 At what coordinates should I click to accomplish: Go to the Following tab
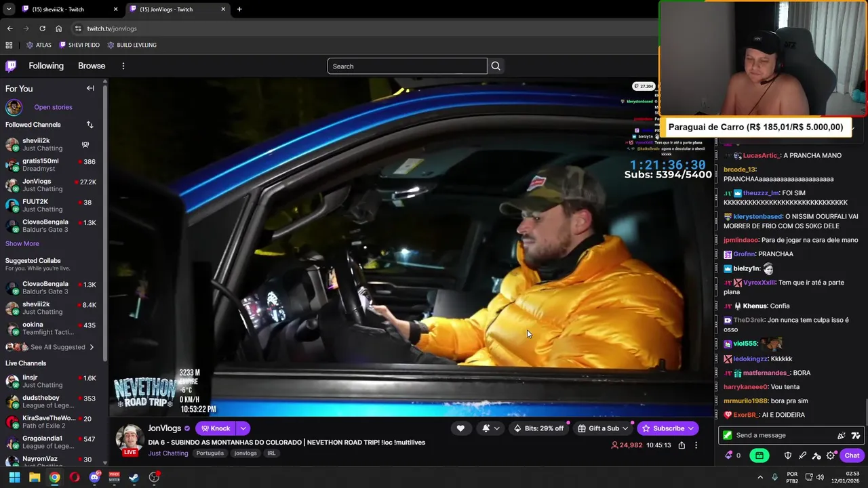(46, 66)
